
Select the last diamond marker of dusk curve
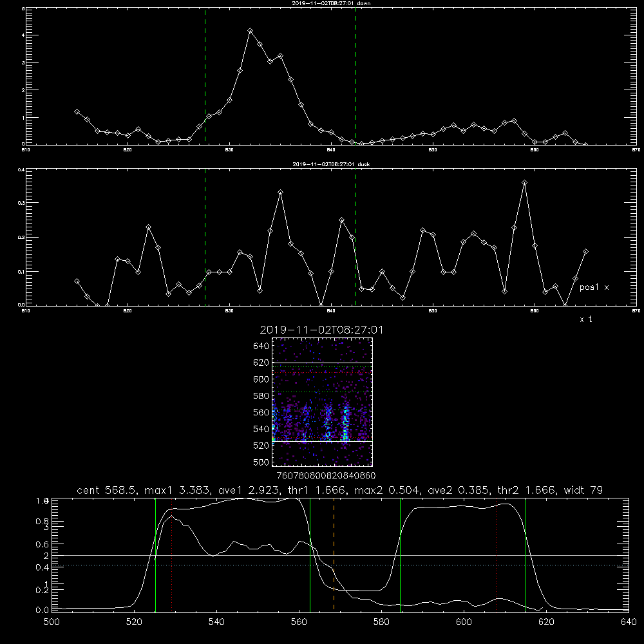point(585,251)
